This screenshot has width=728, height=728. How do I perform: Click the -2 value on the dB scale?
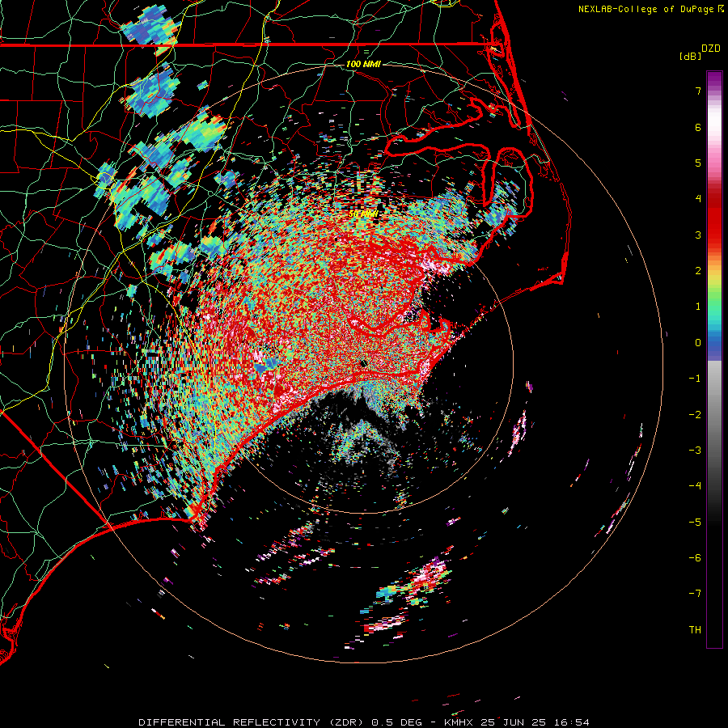(x=695, y=415)
